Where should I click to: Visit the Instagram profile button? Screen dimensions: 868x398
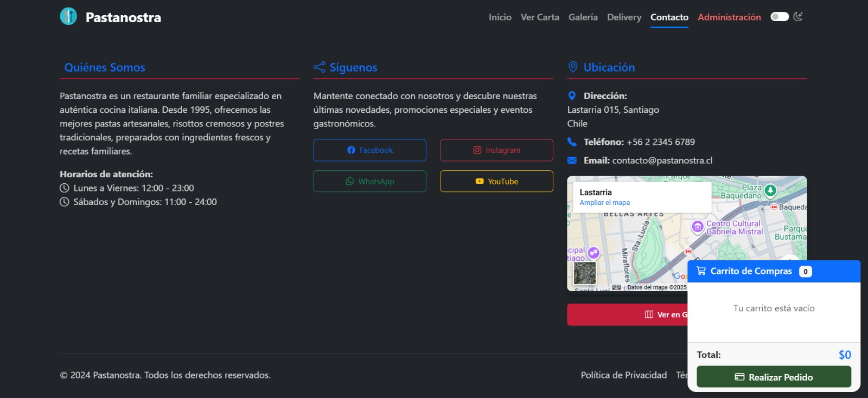click(496, 150)
